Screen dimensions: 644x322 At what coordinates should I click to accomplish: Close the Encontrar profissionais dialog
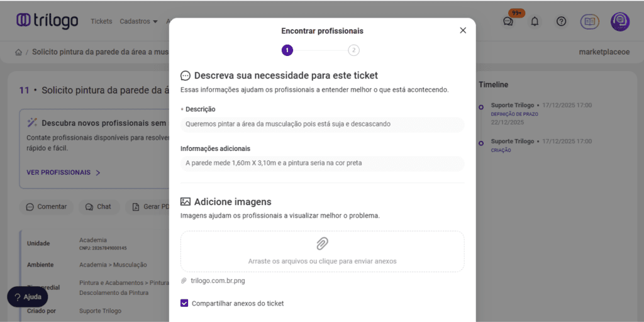(x=463, y=30)
